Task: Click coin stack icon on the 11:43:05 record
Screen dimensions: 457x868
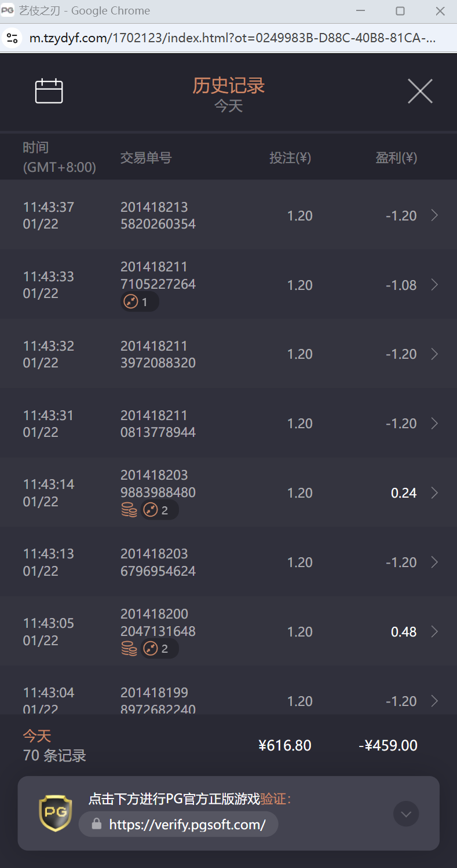Action: coord(129,649)
